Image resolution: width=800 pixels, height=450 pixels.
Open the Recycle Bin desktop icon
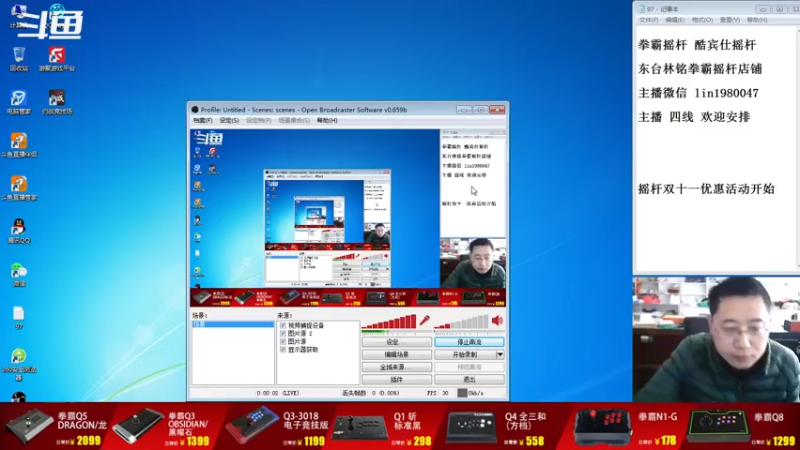(19, 57)
